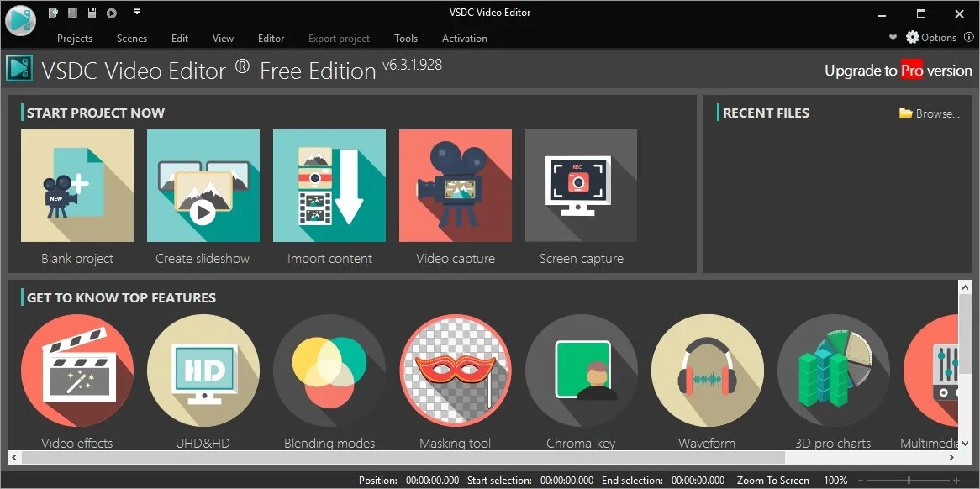The width and height of the screenshot is (980, 489).
Task: Click the RECENT FILES heading
Action: 766,113
